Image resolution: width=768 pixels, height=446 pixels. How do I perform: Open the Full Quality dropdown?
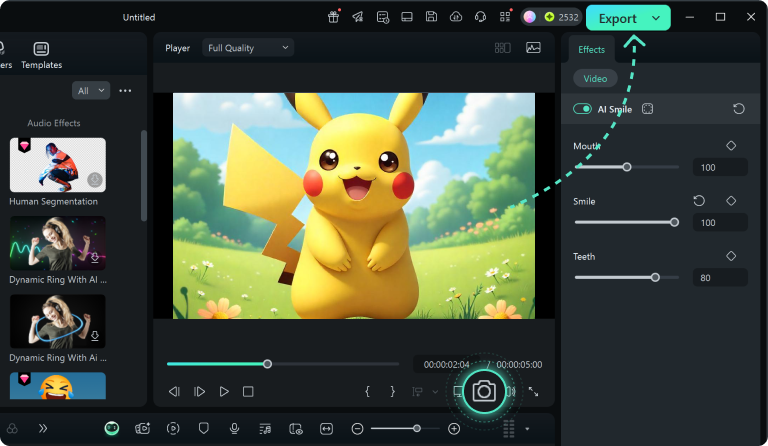click(248, 48)
